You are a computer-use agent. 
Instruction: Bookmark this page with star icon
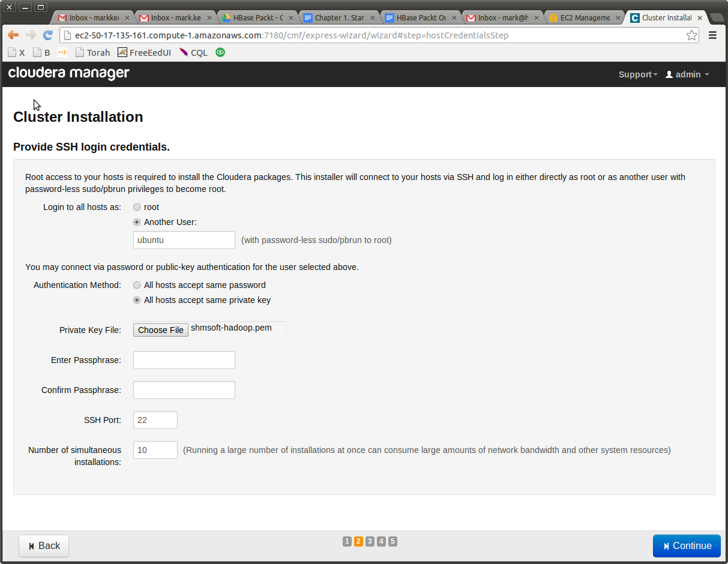point(692,35)
